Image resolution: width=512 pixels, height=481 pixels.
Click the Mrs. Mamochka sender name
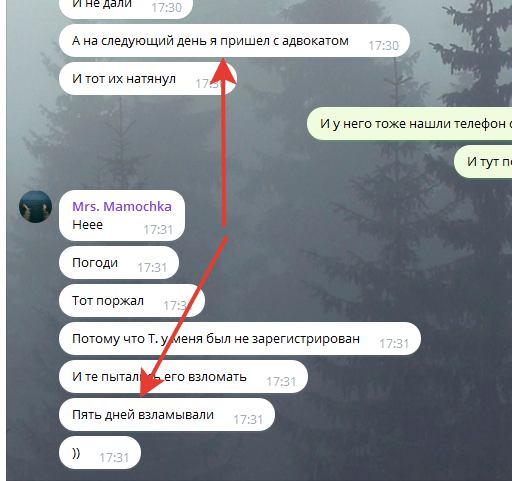[122, 207]
